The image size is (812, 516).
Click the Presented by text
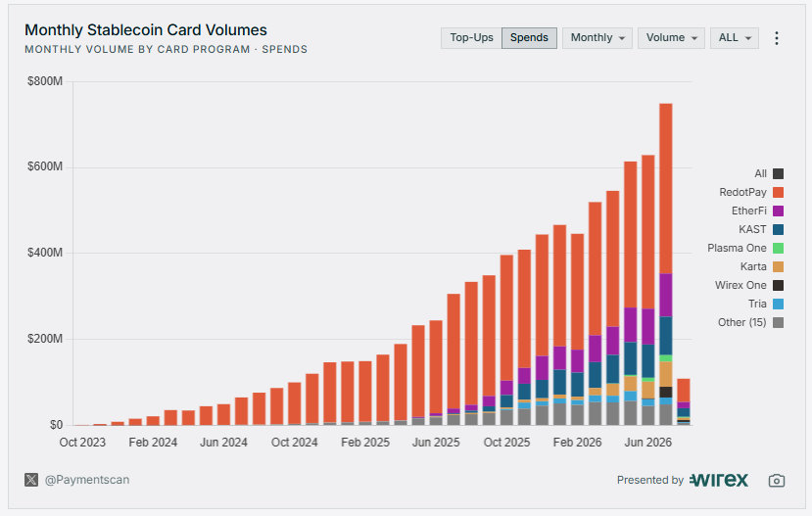[x=650, y=481]
